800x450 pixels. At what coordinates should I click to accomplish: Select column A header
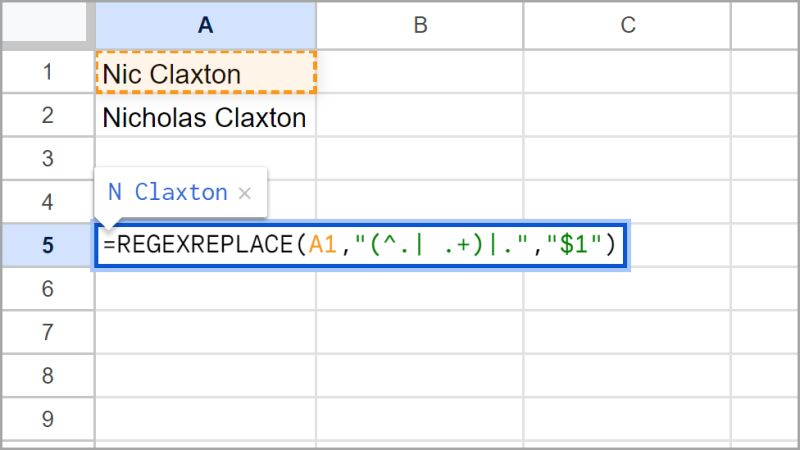pyautogui.click(x=206, y=25)
